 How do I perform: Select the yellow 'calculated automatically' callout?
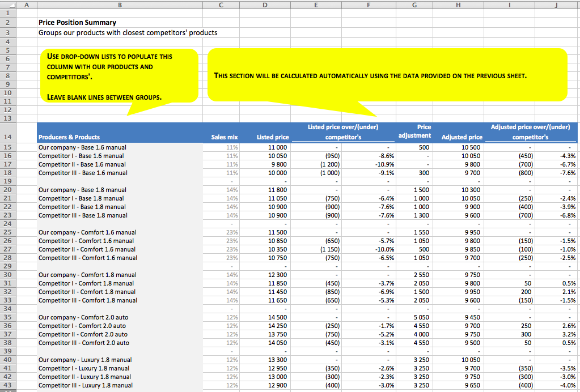click(387, 75)
